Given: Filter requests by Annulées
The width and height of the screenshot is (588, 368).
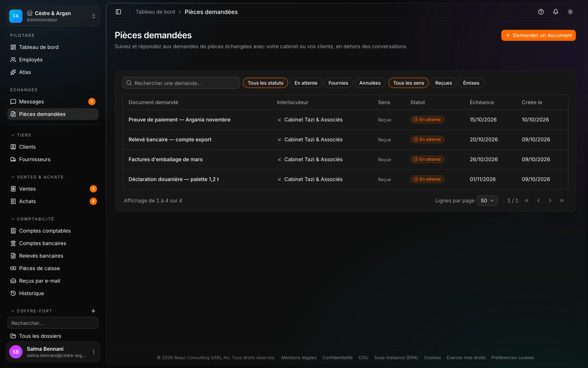Looking at the screenshot, I should coord(370,83).
